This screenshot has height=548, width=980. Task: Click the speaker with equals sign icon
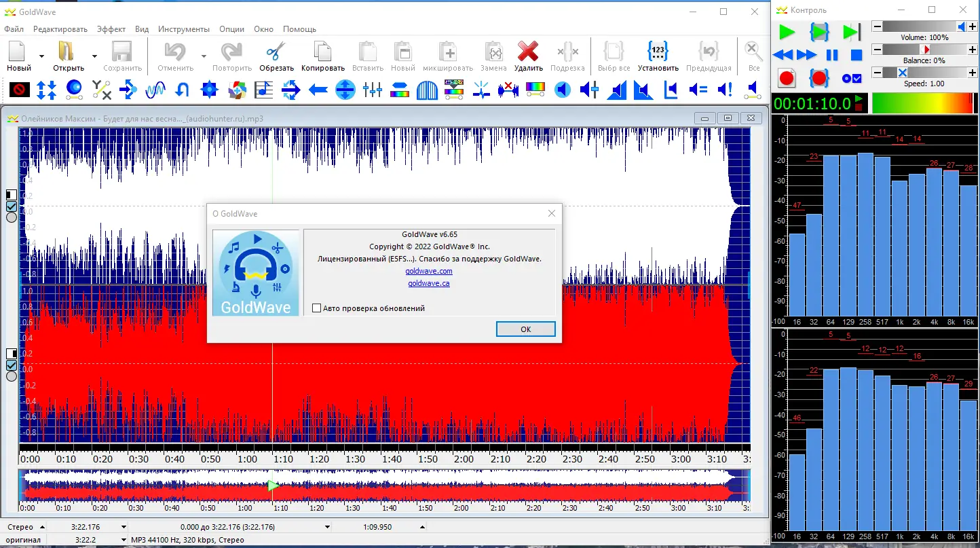pos(698,89)
